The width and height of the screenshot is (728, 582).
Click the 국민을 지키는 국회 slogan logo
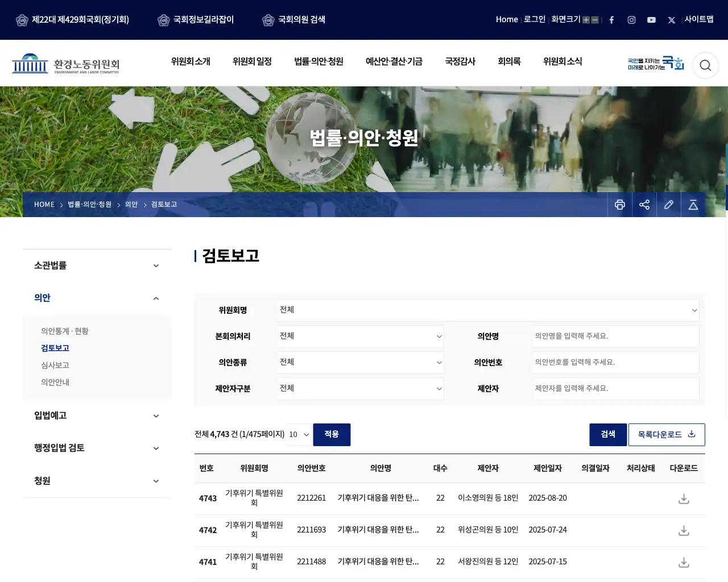click(656, 63)
